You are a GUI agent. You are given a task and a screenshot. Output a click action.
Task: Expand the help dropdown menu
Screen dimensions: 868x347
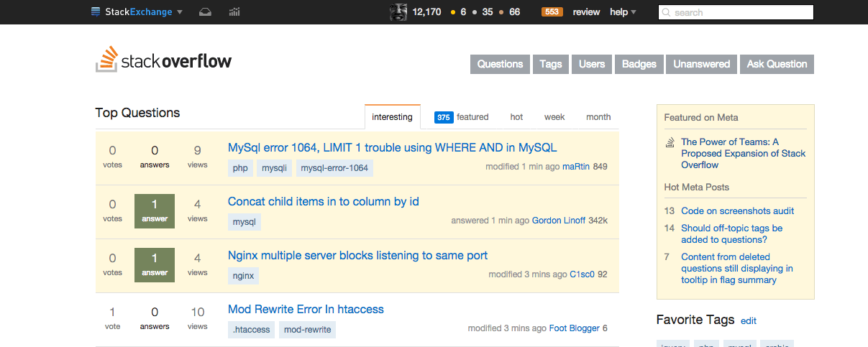pyautogui.click(x=623, y=12)
